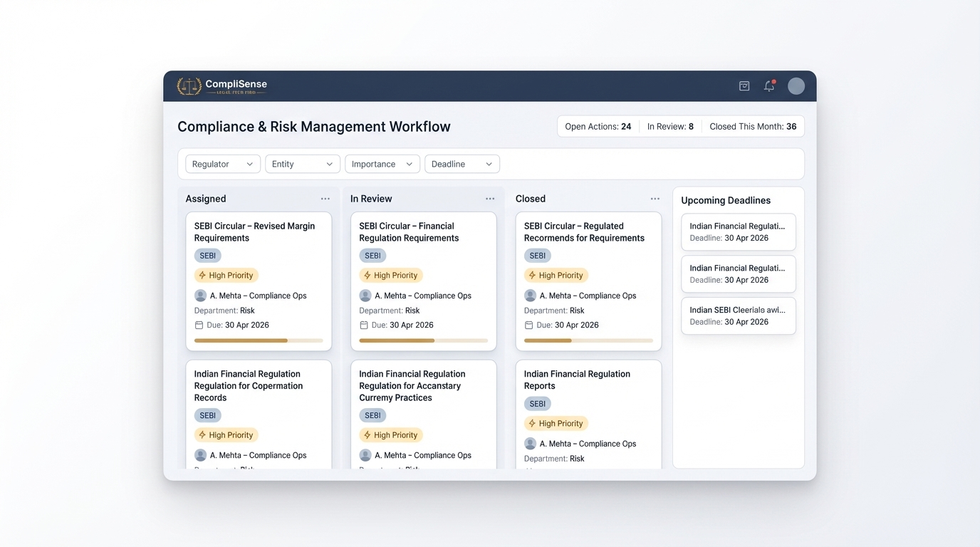The width and height of the screenshot is (980, 547).
Task: Click High Priority badge on Revised Margin card
Action: tap(226, 275)
